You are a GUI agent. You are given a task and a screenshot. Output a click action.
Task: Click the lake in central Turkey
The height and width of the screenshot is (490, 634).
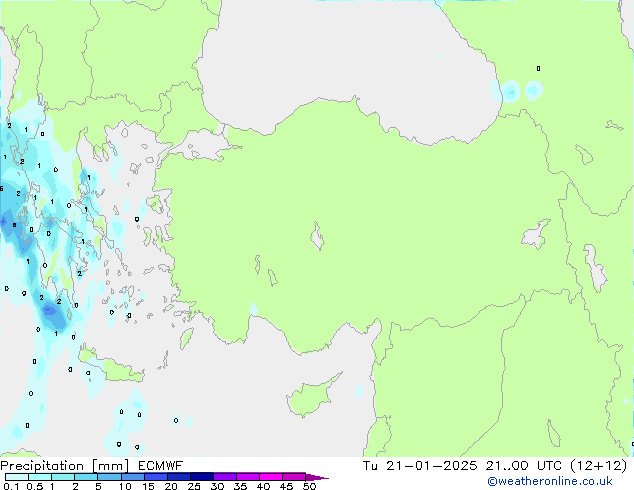pyautogui.click(x=317, y=236)
